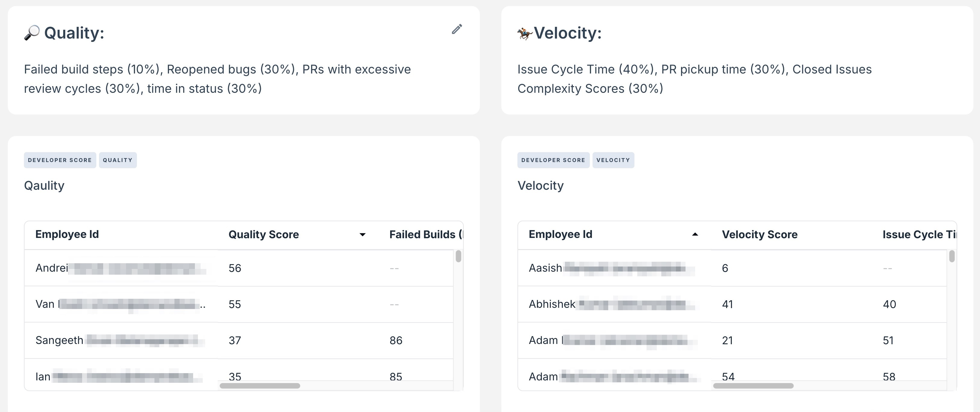Screen dimensions: 980x412
Task: Click the QUALITY tag badge
Action: tap(118, 160)
